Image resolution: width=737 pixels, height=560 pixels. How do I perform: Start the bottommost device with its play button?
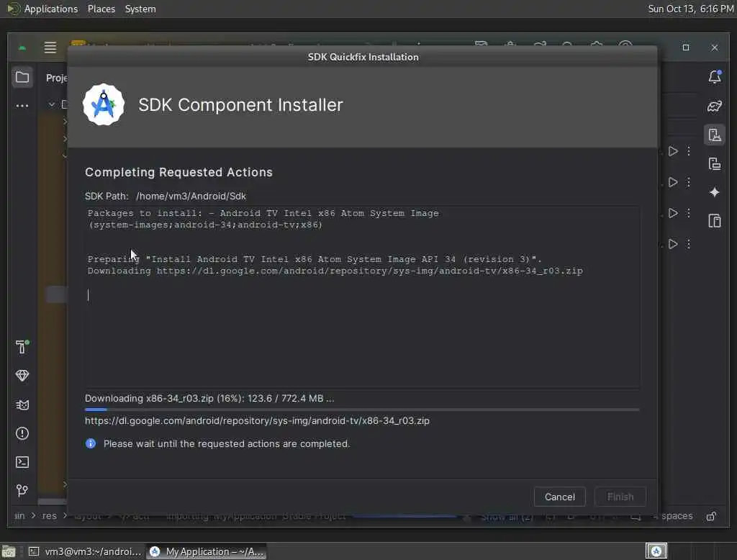(x=673, y=244)
